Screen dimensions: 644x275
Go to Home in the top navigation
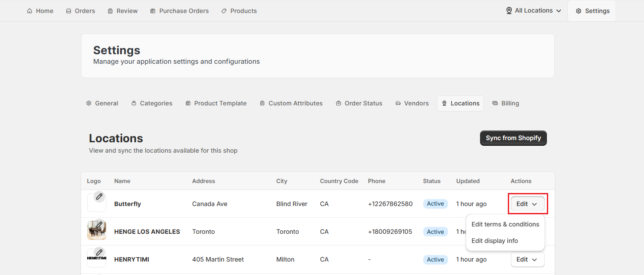pyautogui.click(x=40, y=11)
